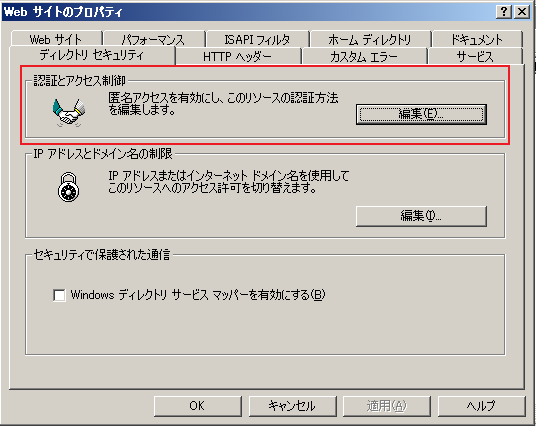Screen dimensions: 536x426
Task: Switch to the カスタム エラー tab
Action: pyautogui.click(x=364, y=56)
